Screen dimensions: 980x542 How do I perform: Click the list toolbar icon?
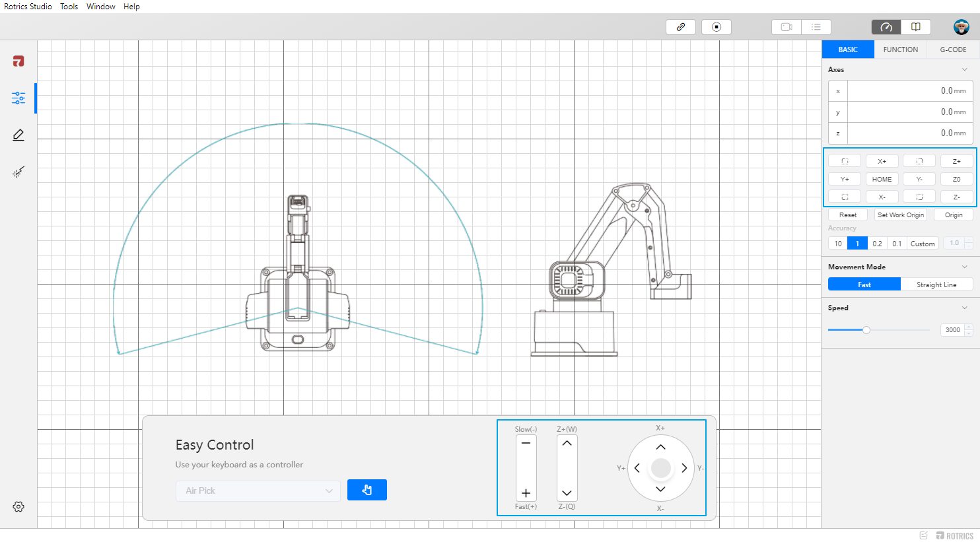816,27
